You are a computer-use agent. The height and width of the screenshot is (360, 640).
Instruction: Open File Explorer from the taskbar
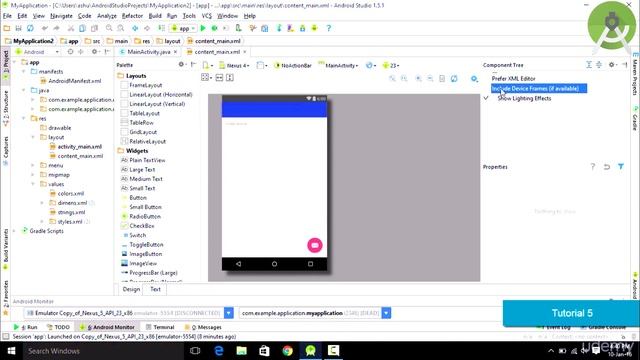[x=242, y=351]
